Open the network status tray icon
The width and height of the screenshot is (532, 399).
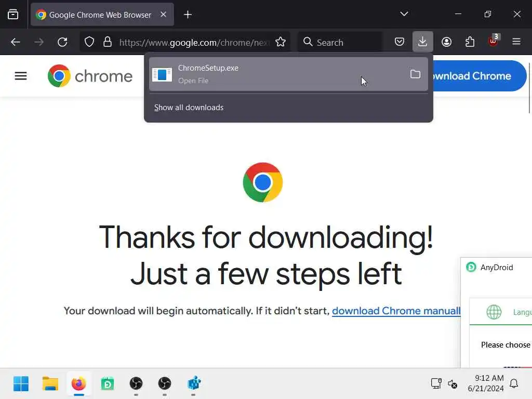[x=436, y=383]
